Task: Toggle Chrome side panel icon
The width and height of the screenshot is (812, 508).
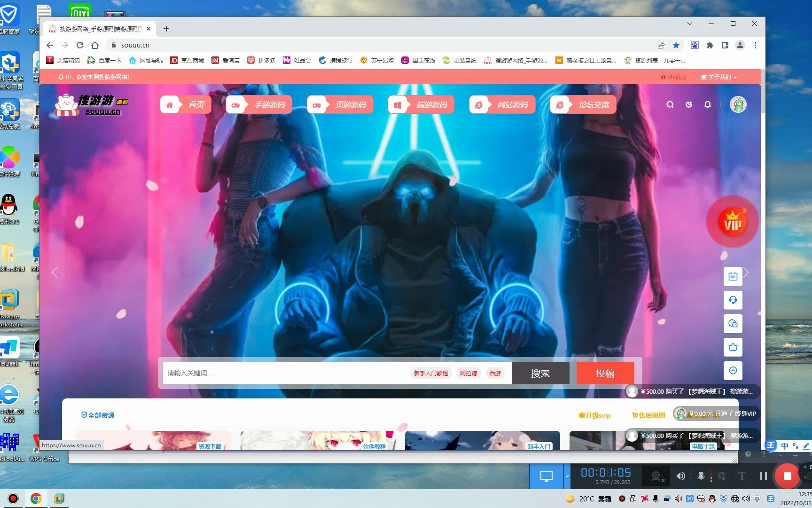Action: (x=725, y=45)
